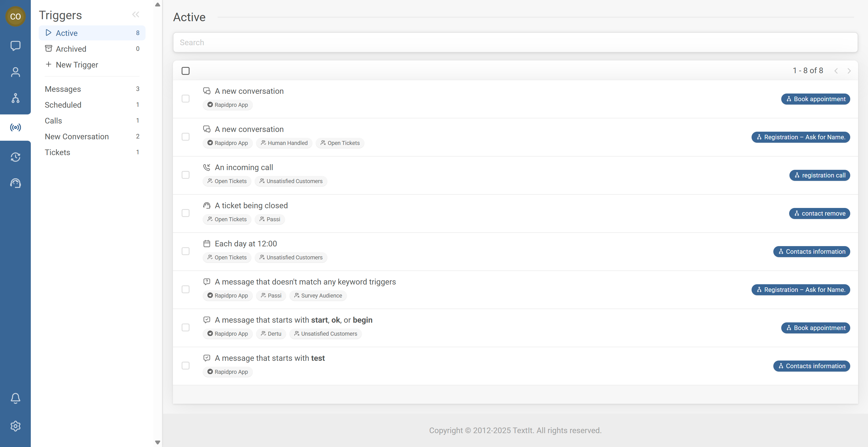Click the CO workspace avatar
The height and width of the screenshot is (447, 868).
15,16
